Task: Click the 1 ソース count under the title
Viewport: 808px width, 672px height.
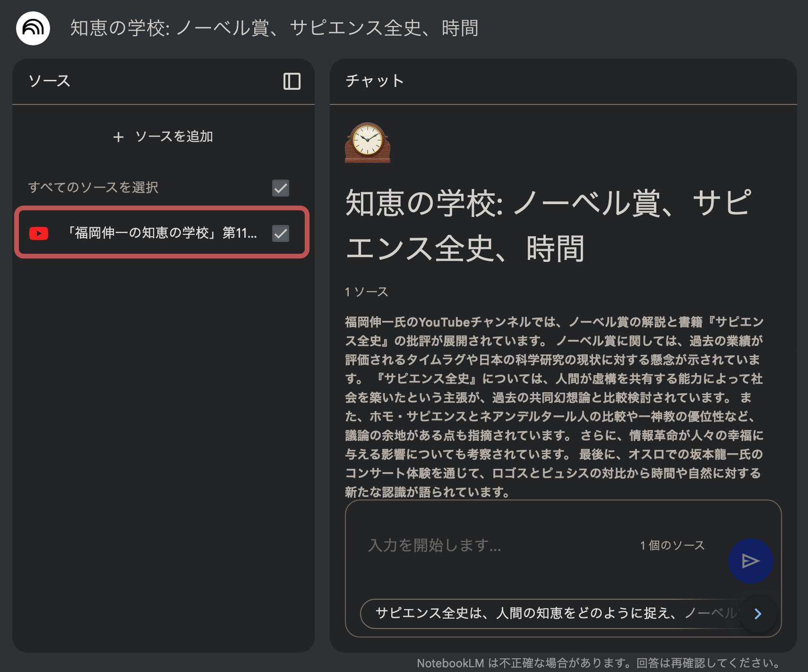Action: [366, 292]
